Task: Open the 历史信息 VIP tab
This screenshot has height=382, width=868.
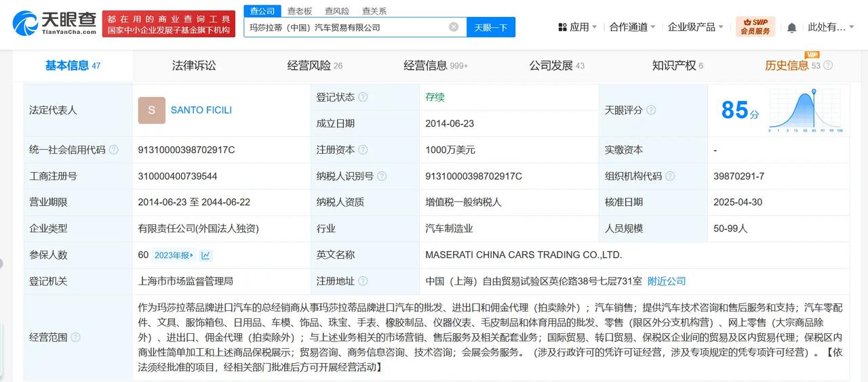Action: click(x=793, y=66)
